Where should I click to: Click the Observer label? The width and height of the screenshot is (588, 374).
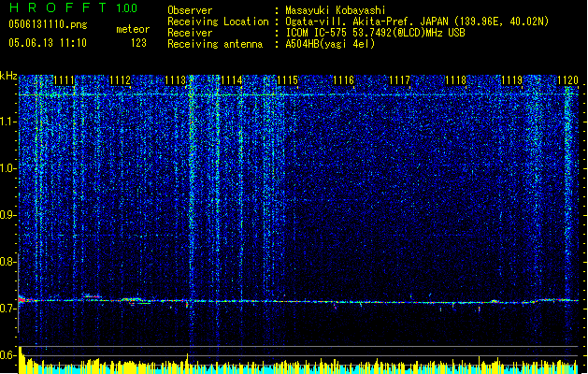[190, 10]
